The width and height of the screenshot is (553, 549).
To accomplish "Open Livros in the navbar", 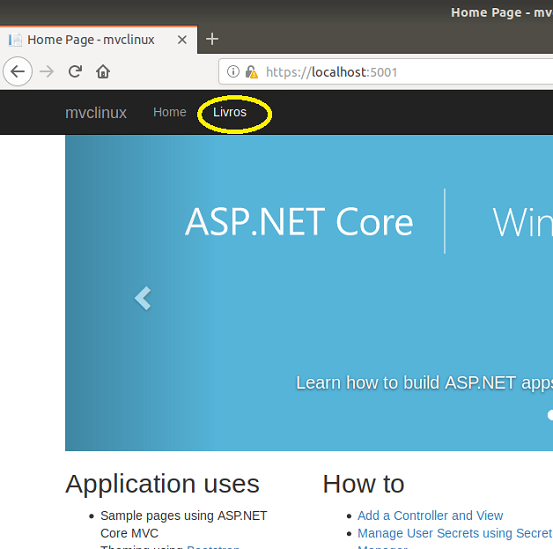I will [230, 112].
